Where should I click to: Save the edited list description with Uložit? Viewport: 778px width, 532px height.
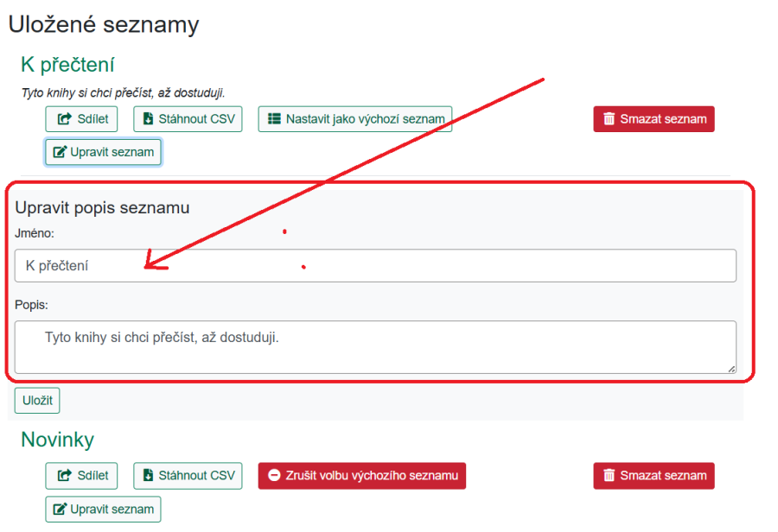coord(36,400)
